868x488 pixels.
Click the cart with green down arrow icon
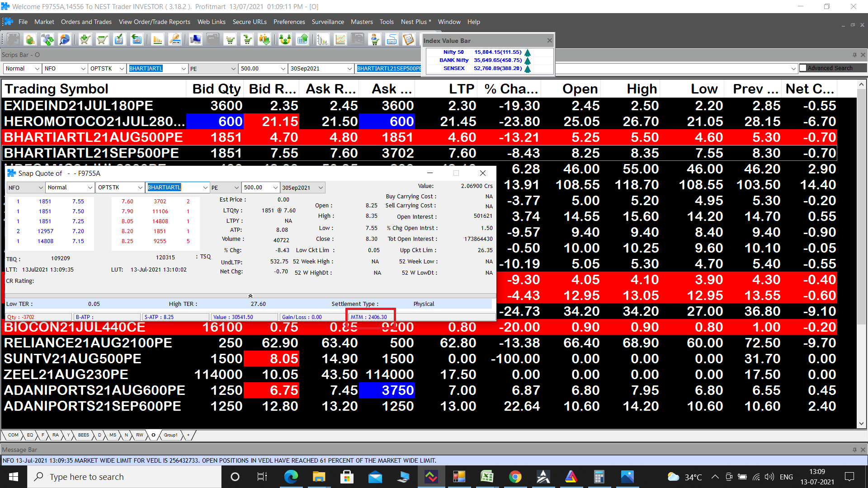tap(247, 40)
